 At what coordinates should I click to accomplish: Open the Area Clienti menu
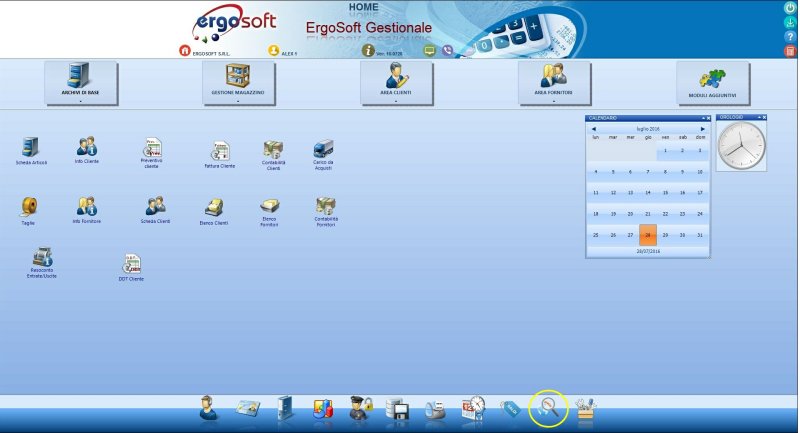tap(396, 83)
